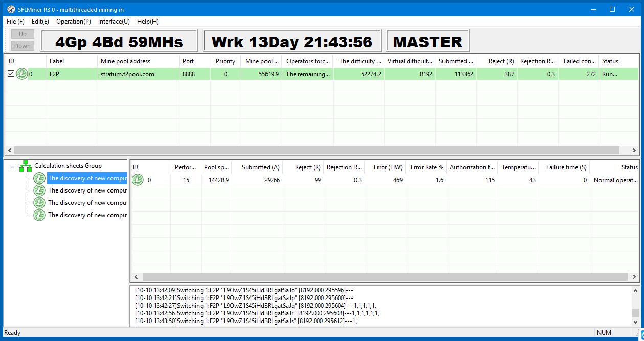Open the Interface(U) menu

114,22
